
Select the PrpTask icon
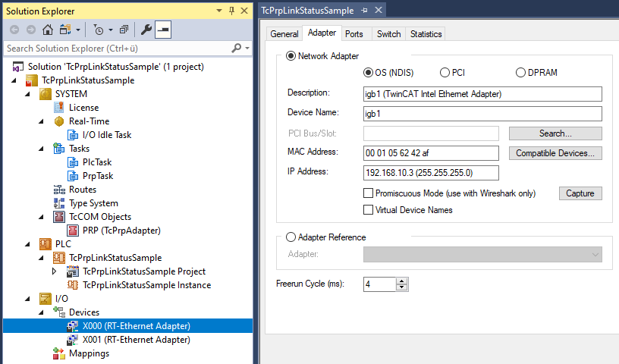[73, 176]
